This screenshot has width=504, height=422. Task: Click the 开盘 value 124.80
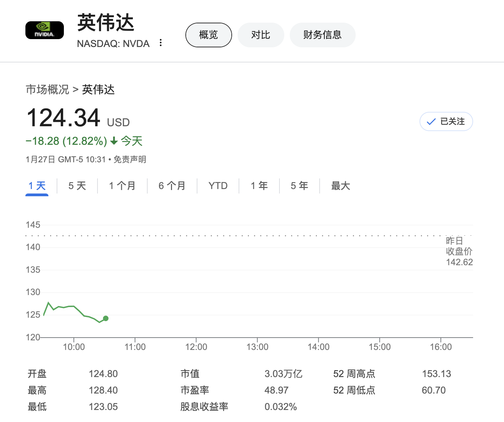coord(103,374)
